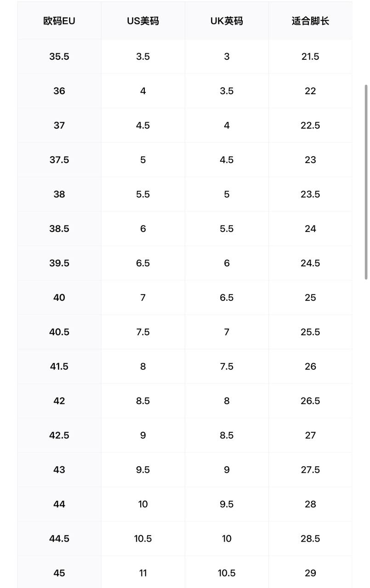Click EU size 39.5 cell
This screenshot has width=370, height=588.
click(59, 263)
